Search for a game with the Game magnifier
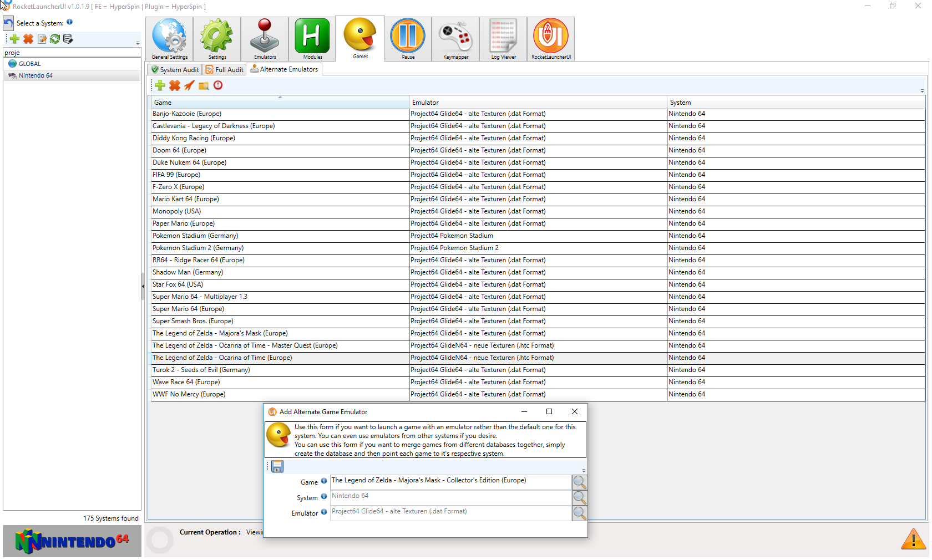The width and height of the screenshot is (932, 560). 580,482
